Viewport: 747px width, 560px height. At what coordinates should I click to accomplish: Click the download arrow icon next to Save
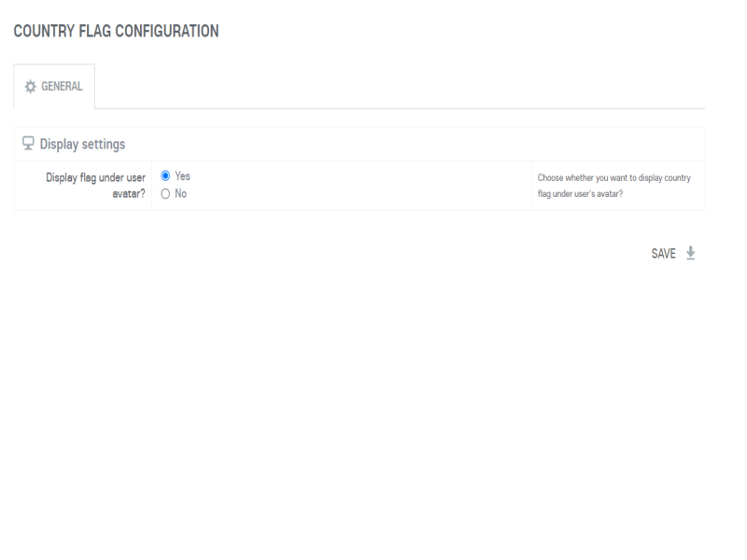point(691,253)
